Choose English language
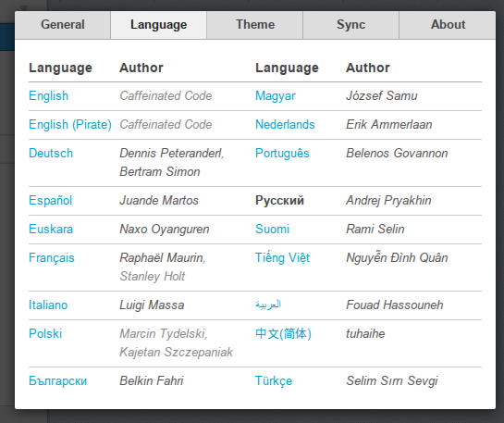This screenshot has width=504, height=423. [x=48, y=96]
